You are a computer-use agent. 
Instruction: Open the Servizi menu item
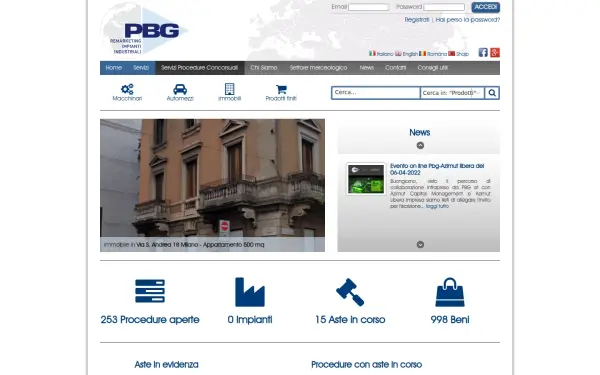pyautogui.click(x=141, y=68)
